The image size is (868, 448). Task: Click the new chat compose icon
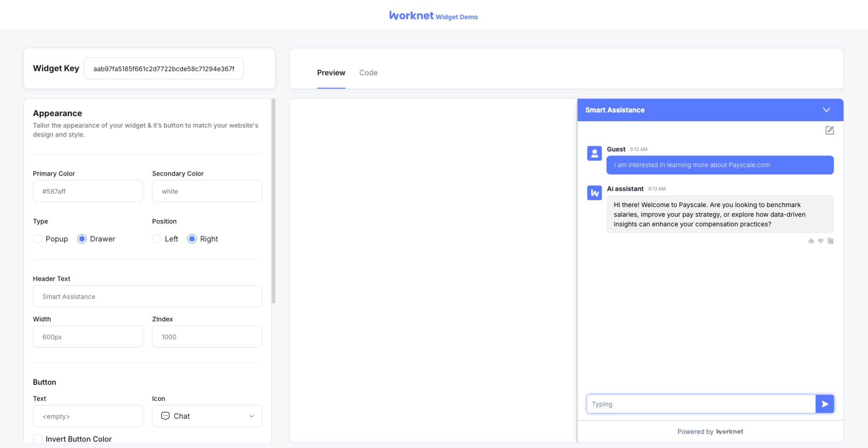point(830,131)
